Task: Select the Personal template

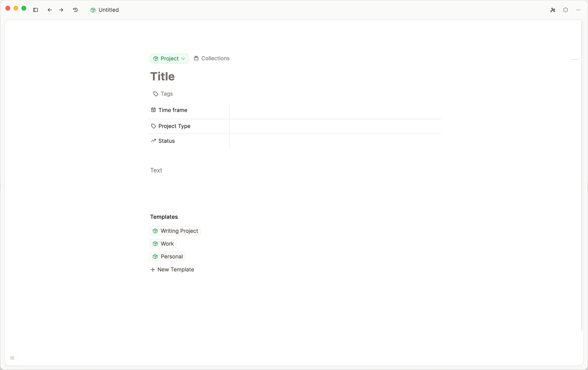Action: 167,257
